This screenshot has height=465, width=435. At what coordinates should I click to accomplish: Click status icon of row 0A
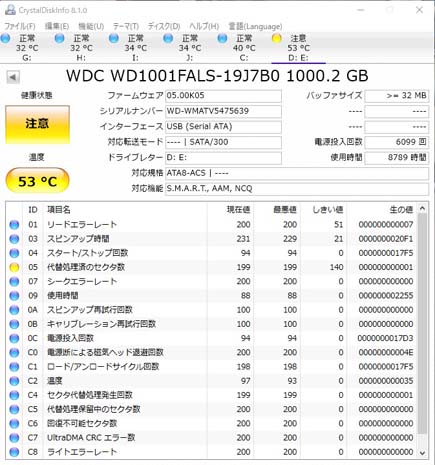[x=14, y=310]
